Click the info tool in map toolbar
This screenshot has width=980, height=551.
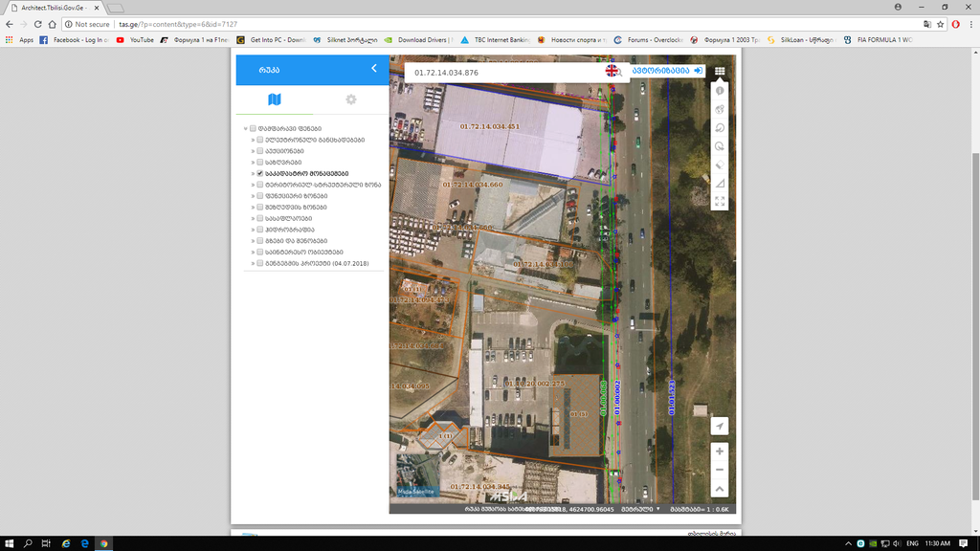[x=720, y=91]
